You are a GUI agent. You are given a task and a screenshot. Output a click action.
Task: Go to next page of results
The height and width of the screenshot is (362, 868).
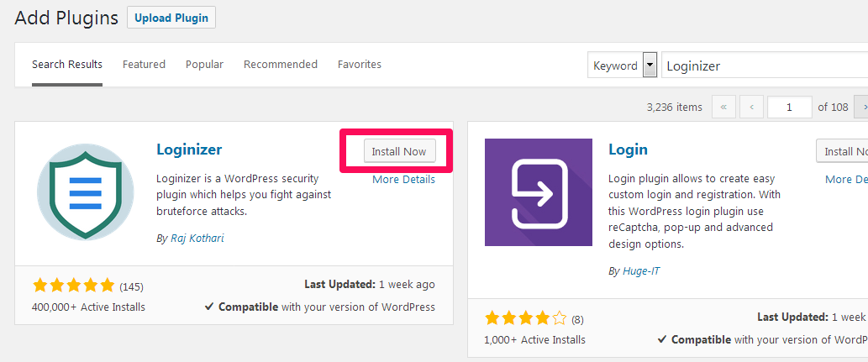coord(861,107)
